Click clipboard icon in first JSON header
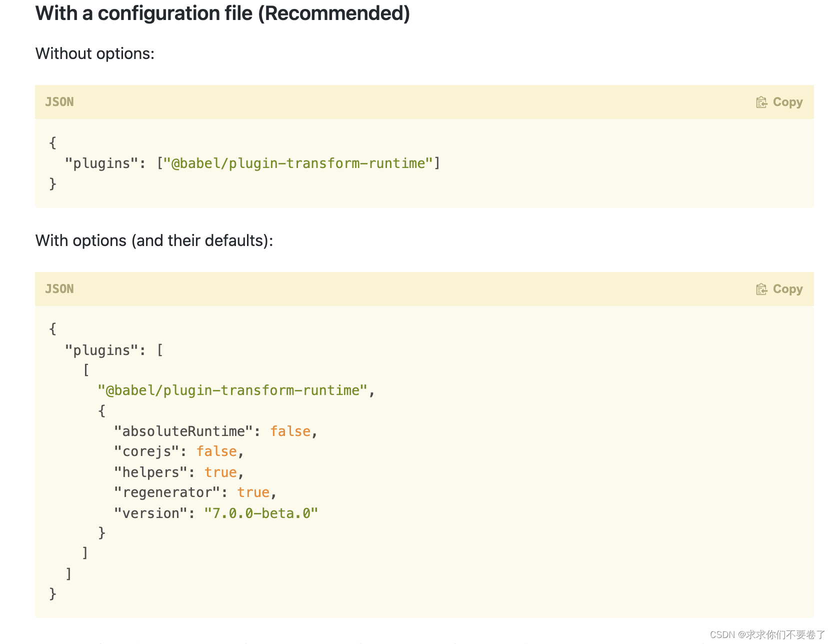Viewport: 832px width, 644px height. click(761, 102)
